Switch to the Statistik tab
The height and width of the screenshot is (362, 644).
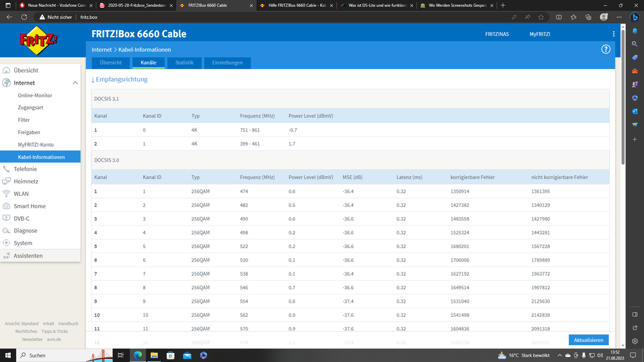click(184, 62)
